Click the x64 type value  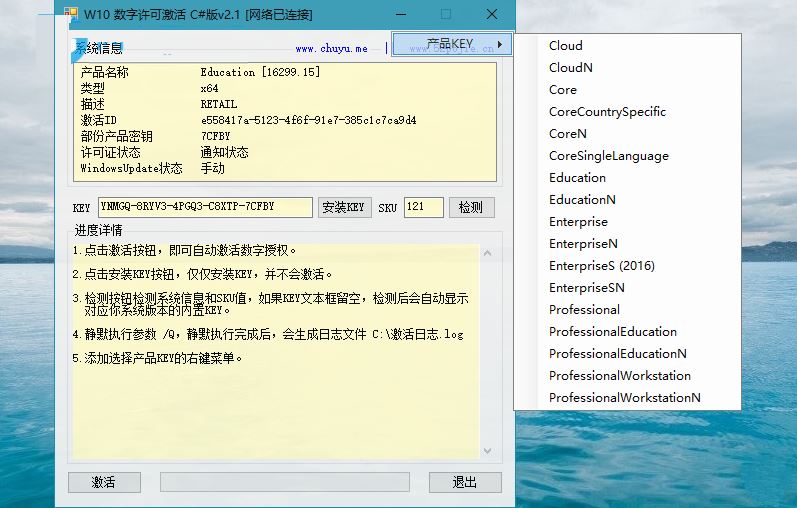pos(209,88)
